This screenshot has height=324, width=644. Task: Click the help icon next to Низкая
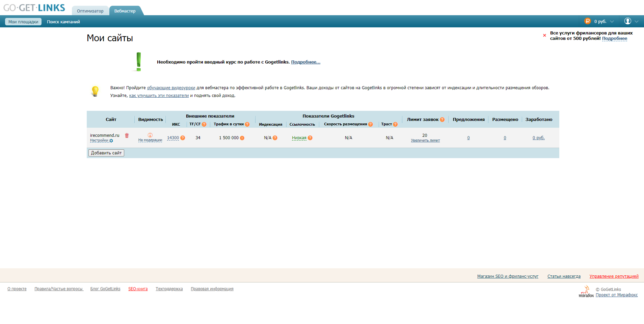[310, 138]
